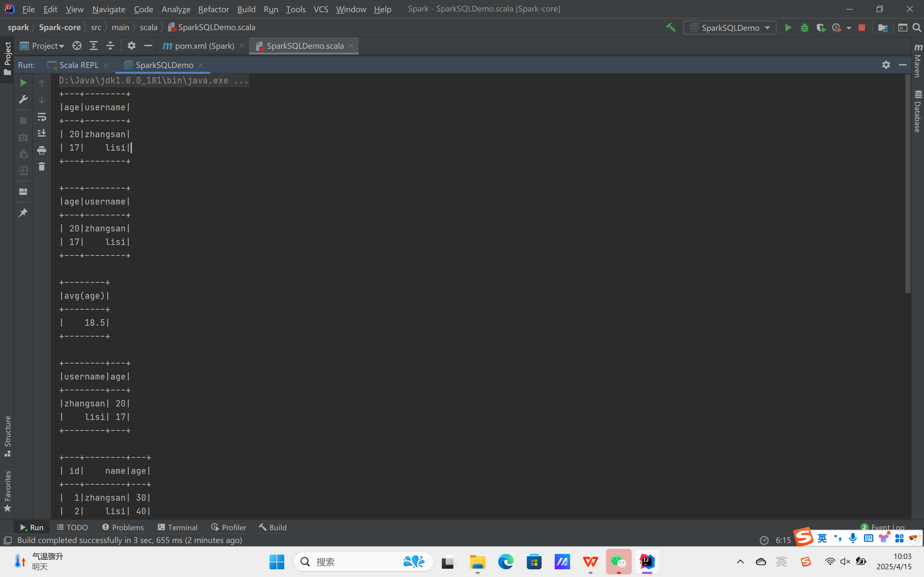The width and height of the screenshot is (924, 577).
Task: Click the red Stop button in top toolbar
Action: click(861, 28)
